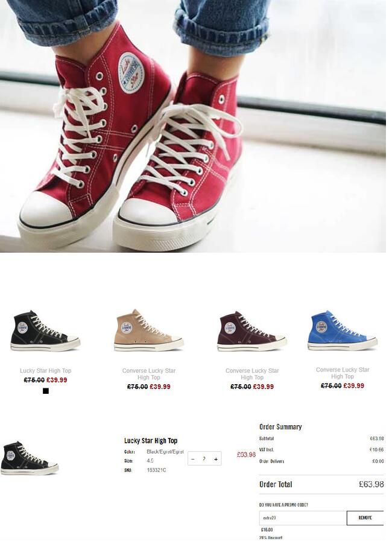Screen dimensions: 392x544
Task: Click the minus quantity button
Action: 193,459
